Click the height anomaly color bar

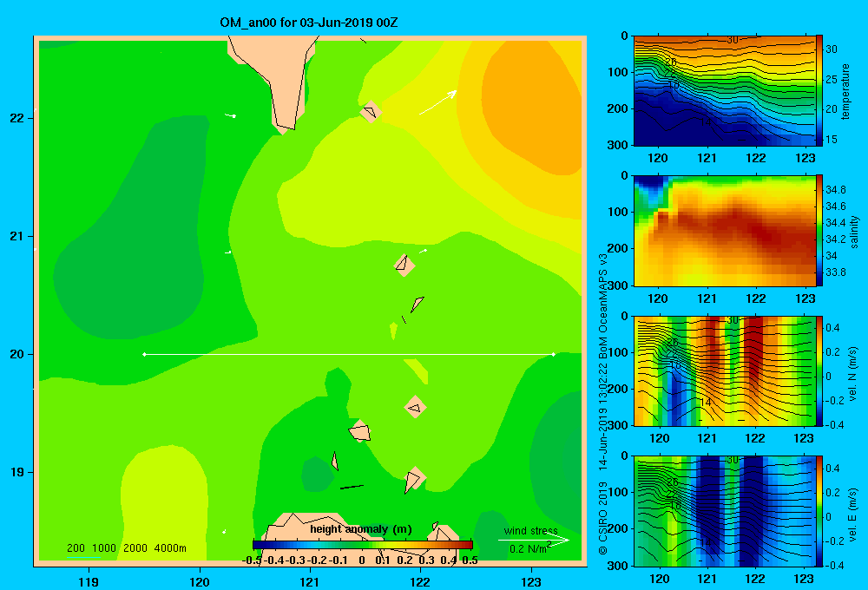pyautogui.click(x=363, y=545)
